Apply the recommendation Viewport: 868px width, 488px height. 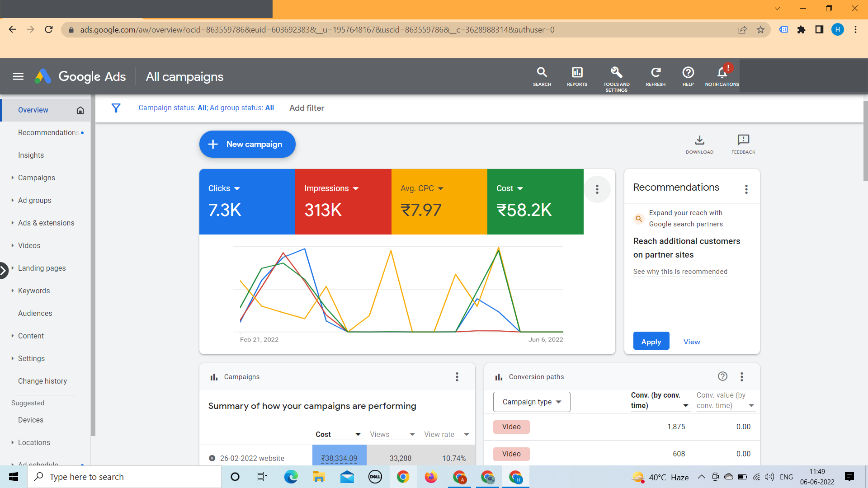click(x=651, y=342)
